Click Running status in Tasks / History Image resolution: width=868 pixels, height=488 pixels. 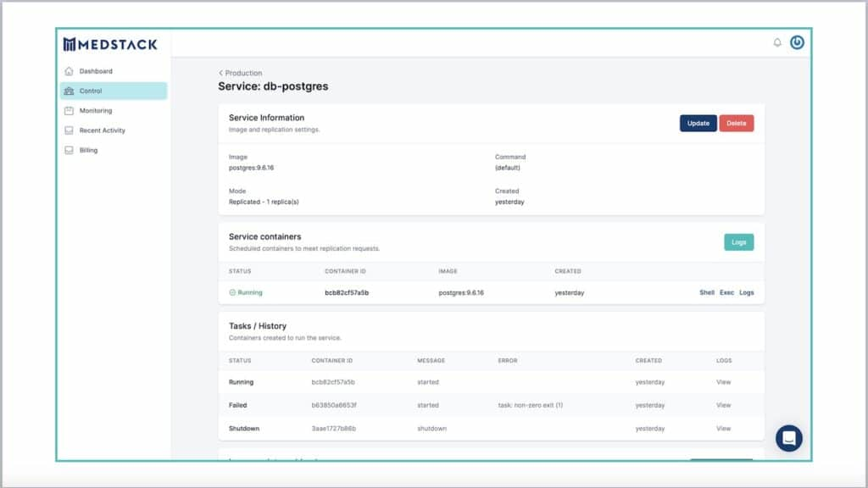coord(242,382)
